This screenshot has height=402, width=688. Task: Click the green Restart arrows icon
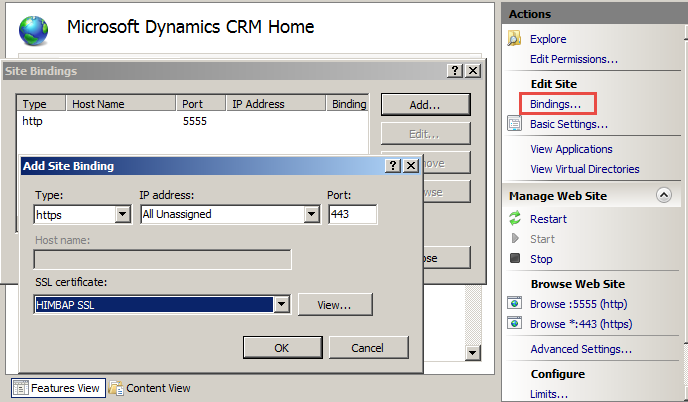pyautogui.click(x=515, y=218)
